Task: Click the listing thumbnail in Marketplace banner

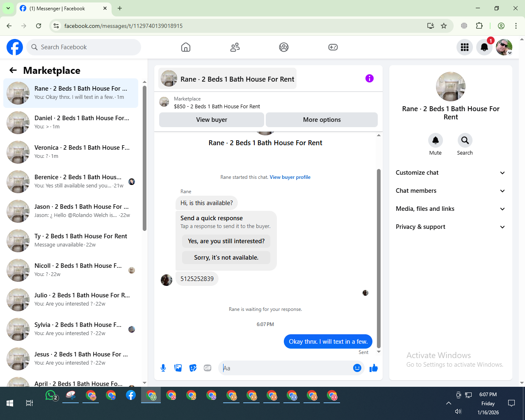Action: 164,102
